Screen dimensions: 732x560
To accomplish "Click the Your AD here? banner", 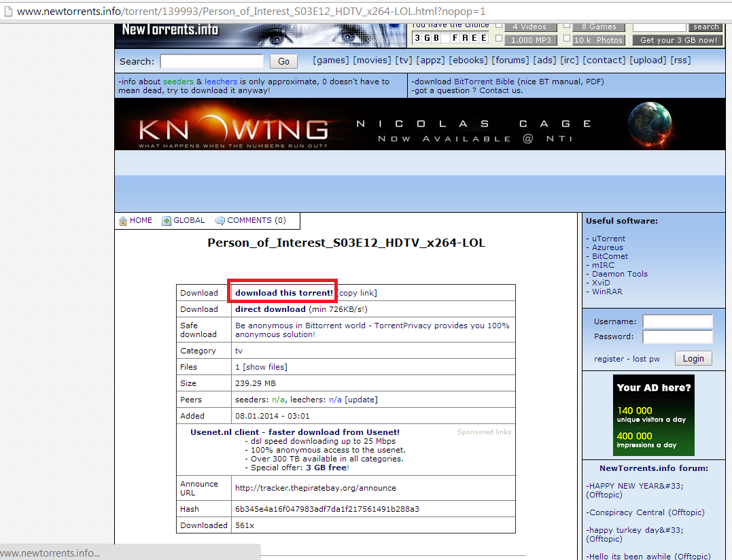I will point(654,415).
